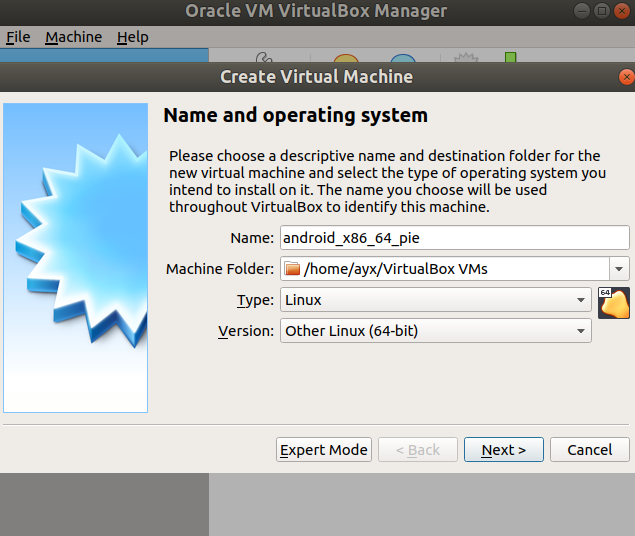Click the orange folder icon in Machine Folder
This screenshot has width=635, height=536.
pos(292,269)
